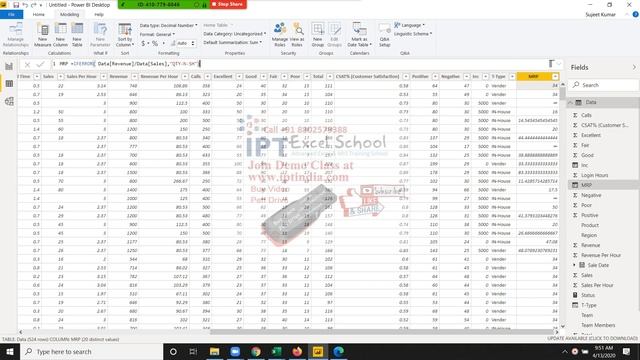Open Excel from the taskbar
640x360 pixels.
[277, 351]
